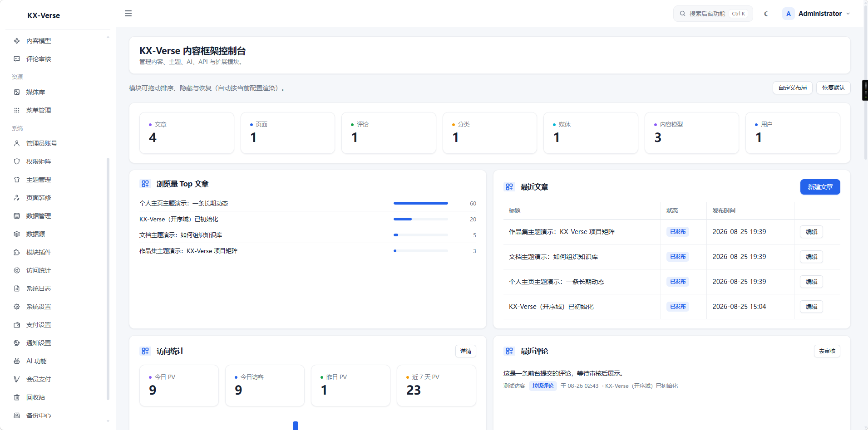Viewport: 868px width, 430px height.
Task: Click the 自定义布局 button
Action: [792, 88]
